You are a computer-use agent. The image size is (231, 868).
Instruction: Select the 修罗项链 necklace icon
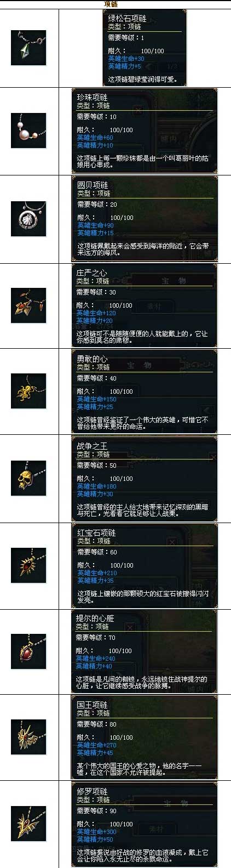pos(28,824)
